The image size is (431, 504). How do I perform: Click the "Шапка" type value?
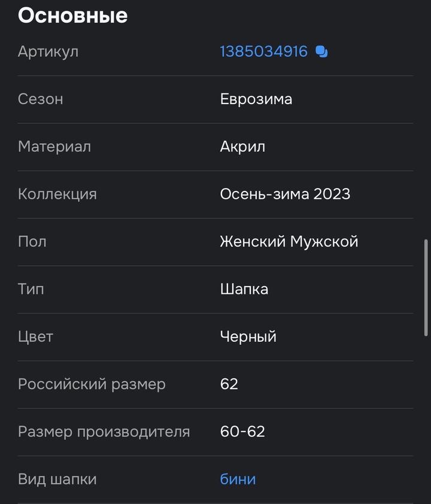[244, 289]
